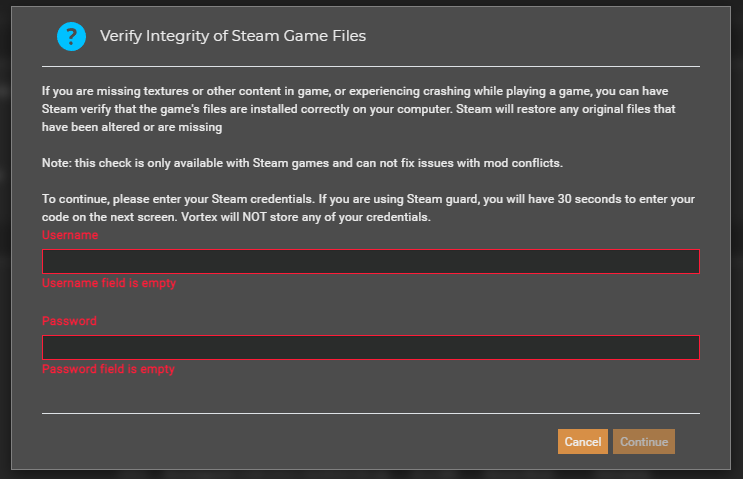This screenshot has width=743, height=479.
Task: Click the 'Username field is empty' error
Action: click(x=109, y=283)
